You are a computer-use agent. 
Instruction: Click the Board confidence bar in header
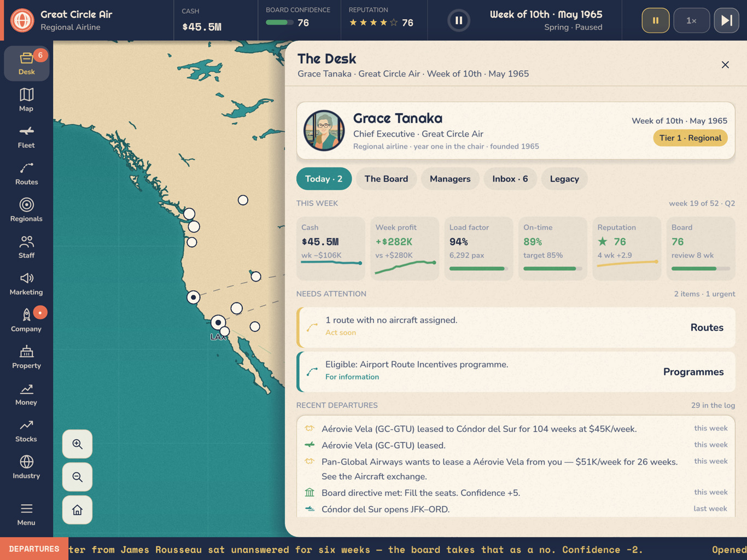point(279,22)
